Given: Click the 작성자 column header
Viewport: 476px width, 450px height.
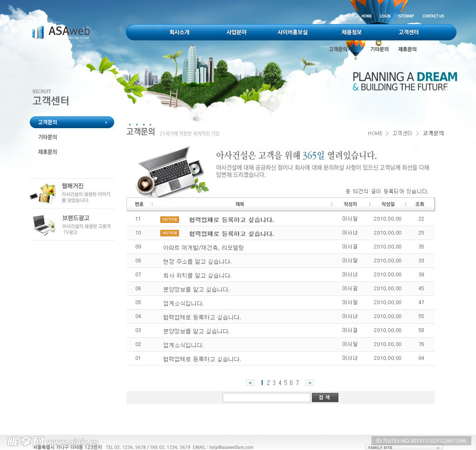Looking at the screenshot, I should tap(350, 204).
